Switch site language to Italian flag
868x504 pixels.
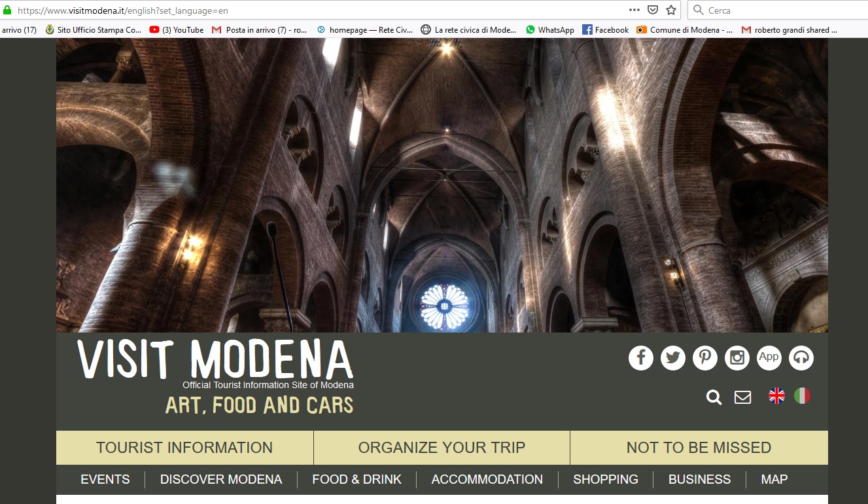click(x=802, y=395)
